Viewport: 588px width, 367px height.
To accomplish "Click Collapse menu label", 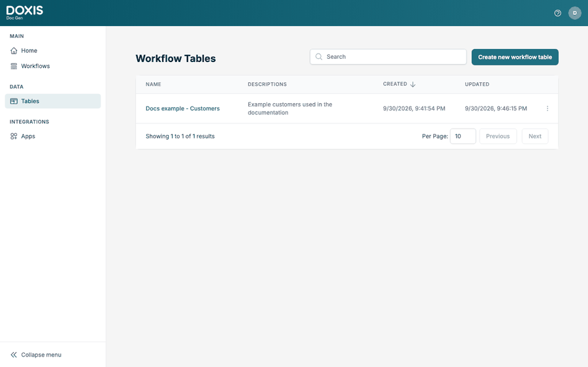I will pos(41,355).
